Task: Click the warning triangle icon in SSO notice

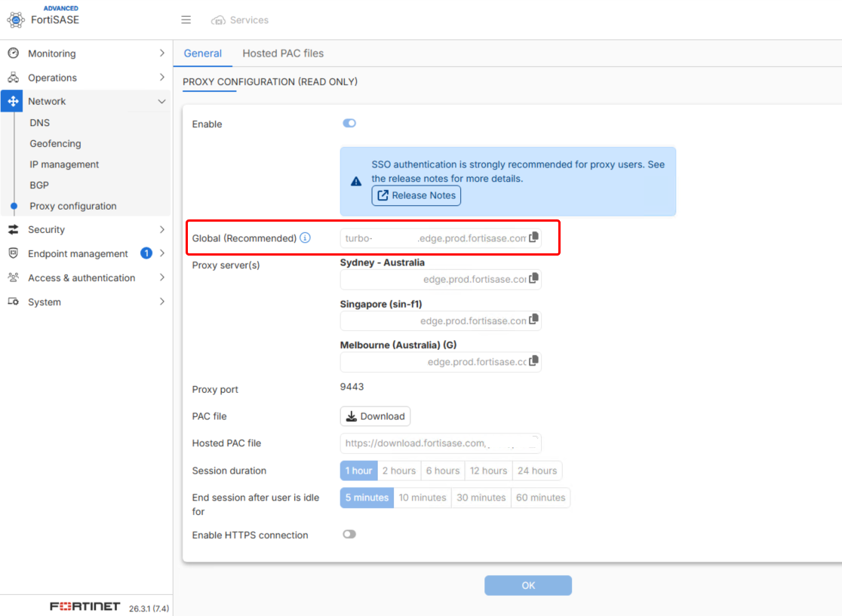Action: 356,182
